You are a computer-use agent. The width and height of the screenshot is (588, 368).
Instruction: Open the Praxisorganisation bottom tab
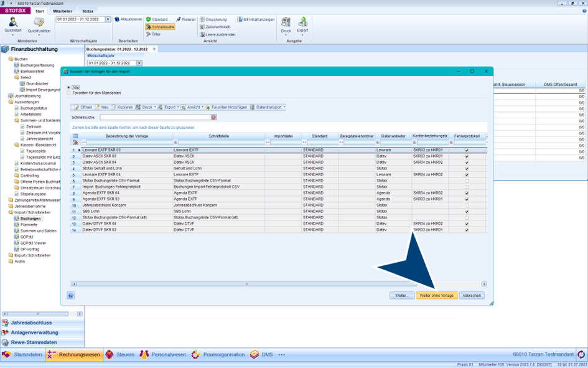click(x=218, y=354)
